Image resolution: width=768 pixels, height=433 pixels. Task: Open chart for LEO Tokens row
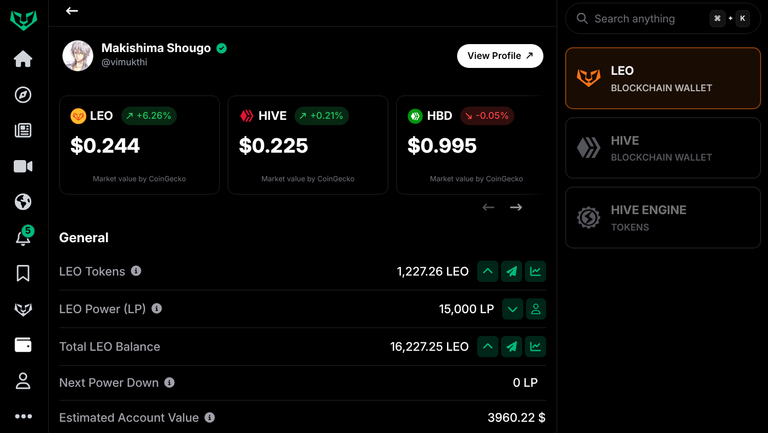coord(535,271)
